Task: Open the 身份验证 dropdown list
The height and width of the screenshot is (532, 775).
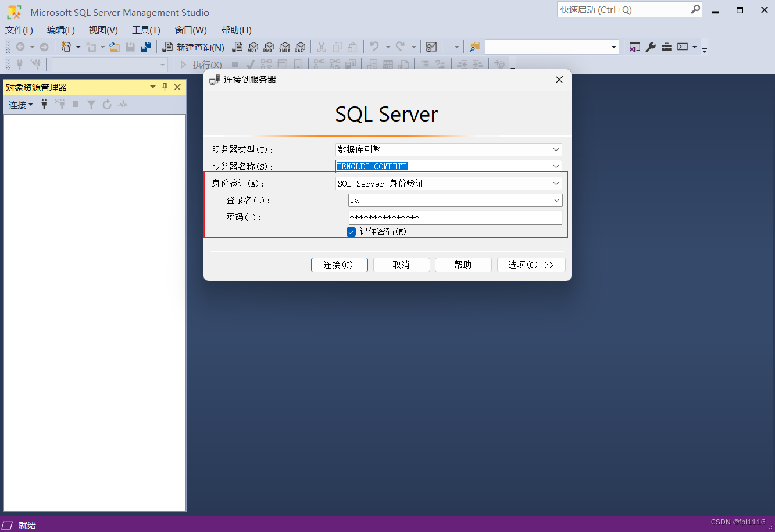Action: pyautogui.click(x=556, y=183)
